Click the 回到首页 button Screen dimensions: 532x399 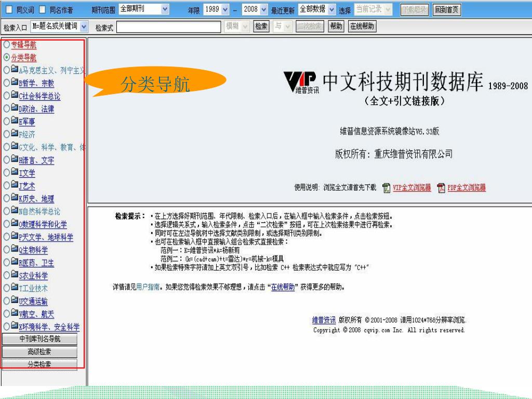(446, 9)
